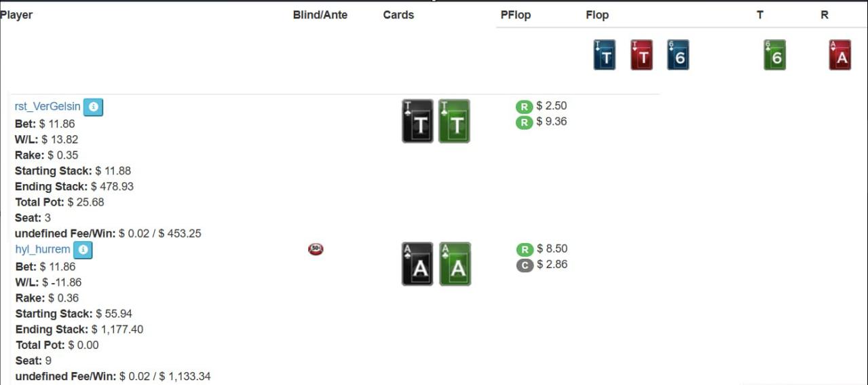Click the Player column header
Image resolution: width=868 pixels, height=385 pixels.
pyautogui.click(x=16, y=15)
